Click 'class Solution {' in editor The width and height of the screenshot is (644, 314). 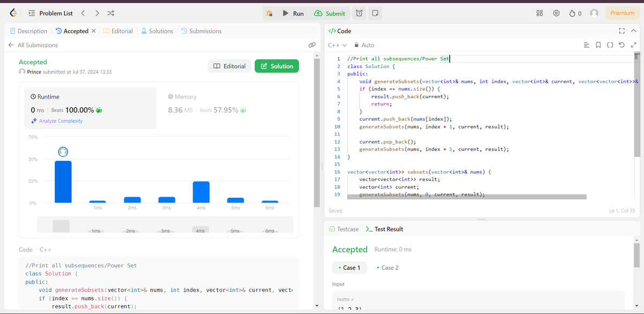pyautogui.click(x=371, y=66)
